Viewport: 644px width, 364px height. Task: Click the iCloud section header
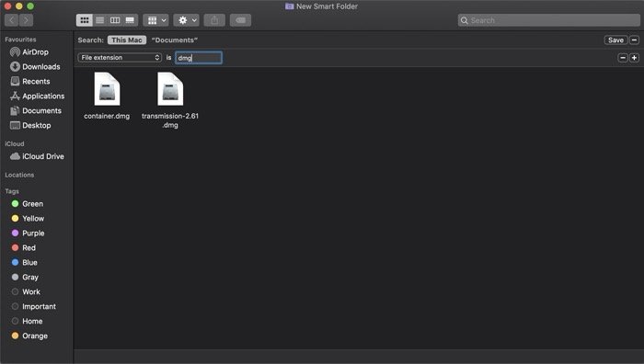coord(15,143)
